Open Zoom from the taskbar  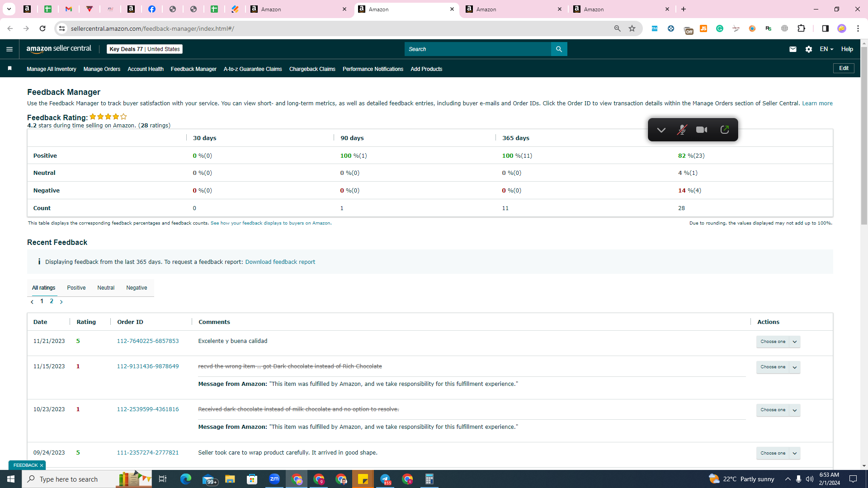tap(274, 479)
